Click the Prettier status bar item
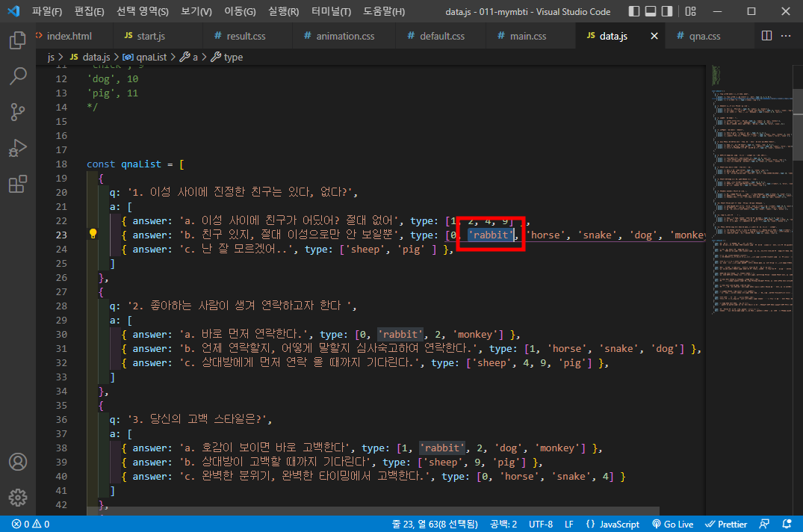This screenshot has width=803, height=532. tap(725, 525)
